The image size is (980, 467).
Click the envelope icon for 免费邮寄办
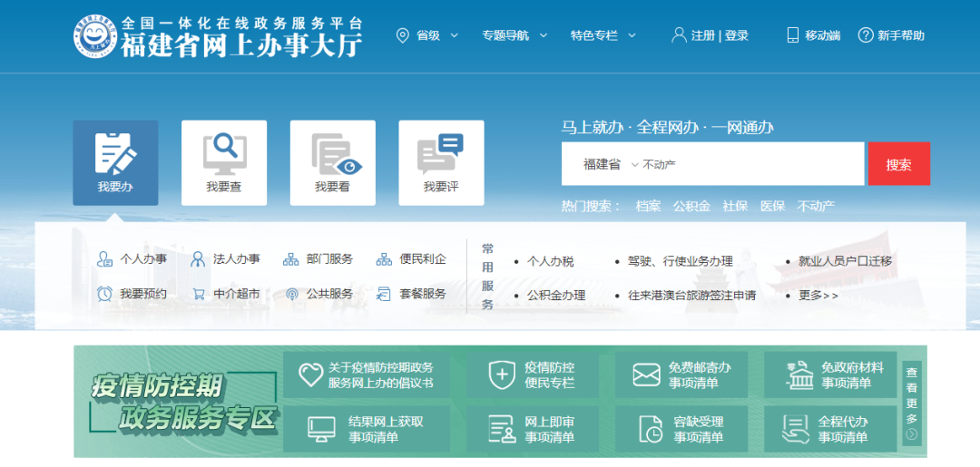coord(646,375)
